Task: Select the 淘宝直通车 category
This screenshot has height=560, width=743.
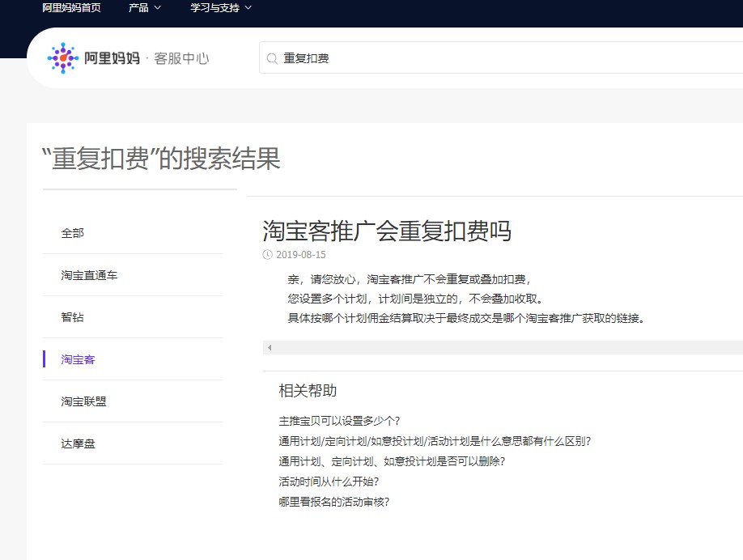Action: coord(89,275)
